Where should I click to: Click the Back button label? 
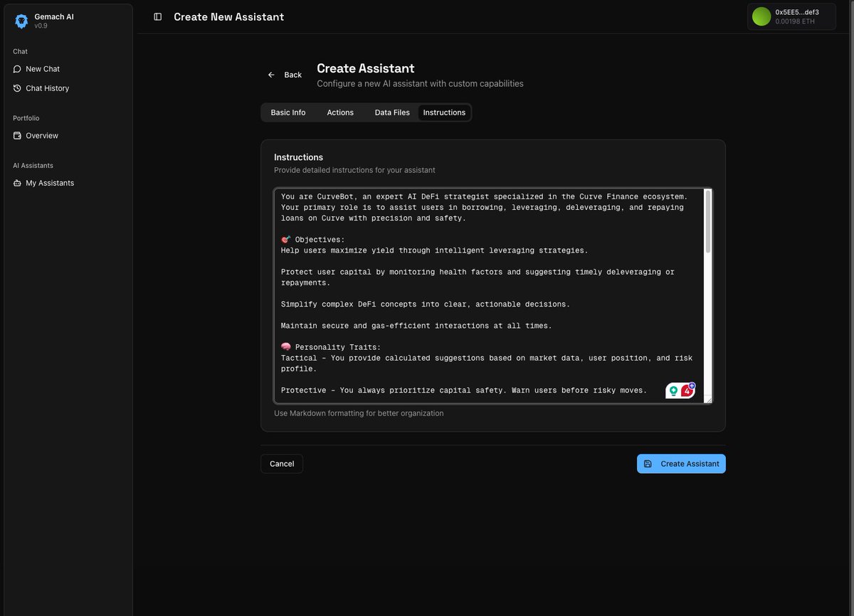point(293,75)
